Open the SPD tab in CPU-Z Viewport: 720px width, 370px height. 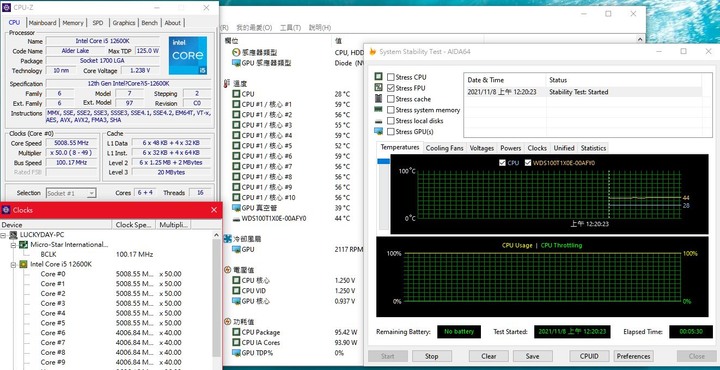point(98,22)
